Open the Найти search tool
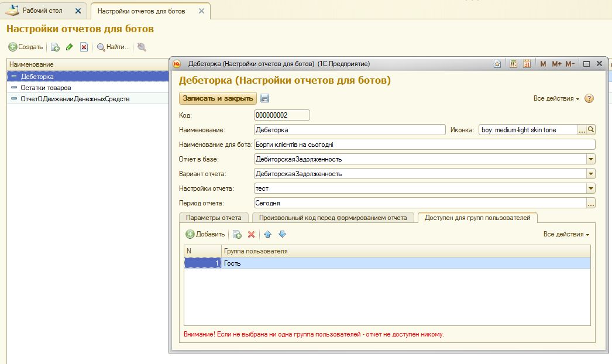The height and width of the screenshot is (364, 612). [113, 47]
